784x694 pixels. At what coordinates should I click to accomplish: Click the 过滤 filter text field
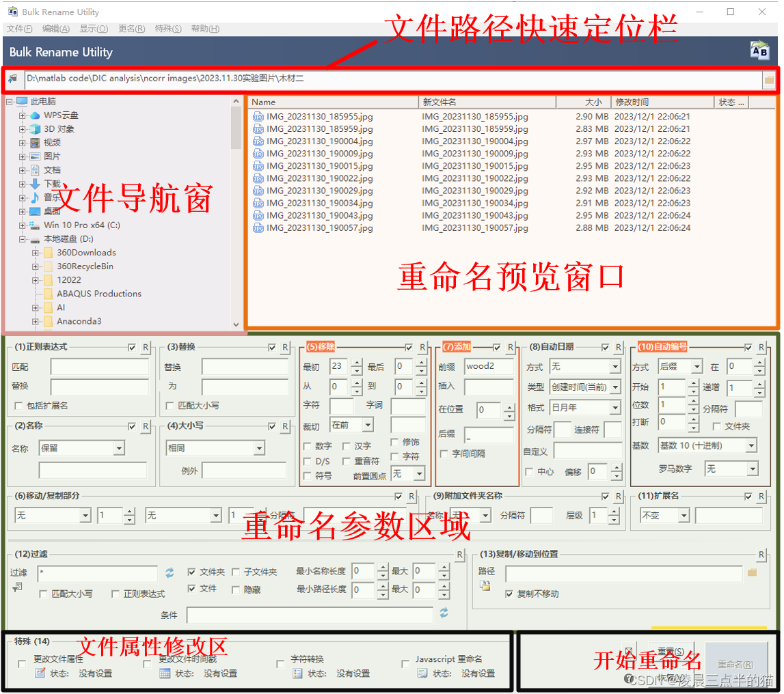coord(98,573)
